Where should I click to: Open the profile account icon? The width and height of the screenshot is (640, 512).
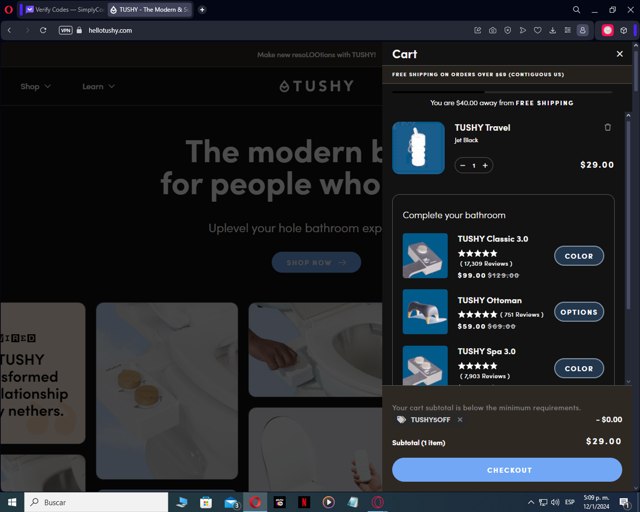click(582, 30)
